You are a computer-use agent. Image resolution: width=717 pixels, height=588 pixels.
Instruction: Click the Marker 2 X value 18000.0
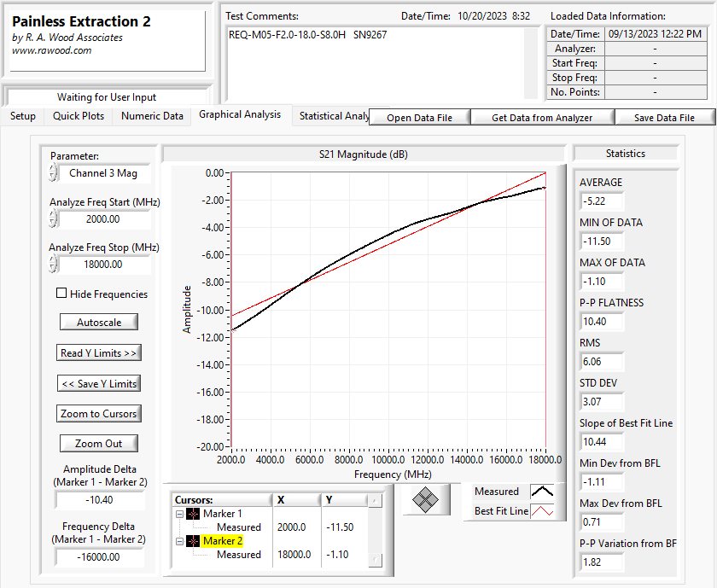point(294,555)
